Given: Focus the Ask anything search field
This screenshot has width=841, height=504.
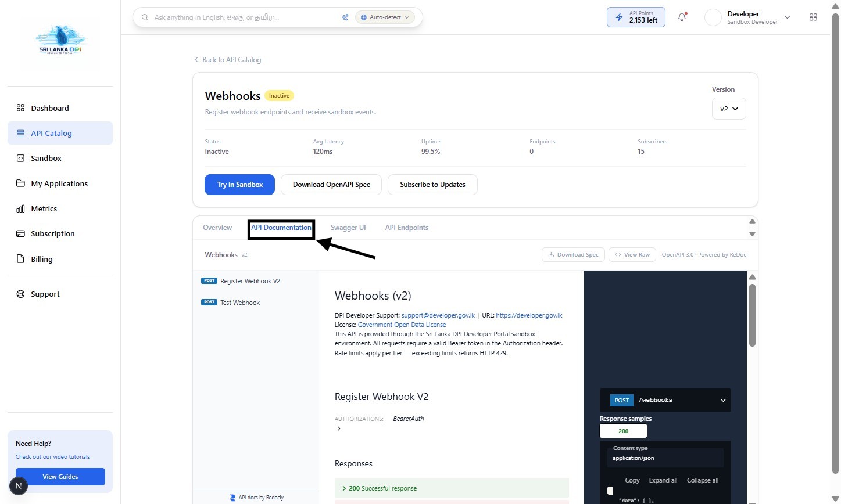Looking at the screenshot, I should click(x=244, y=17).
